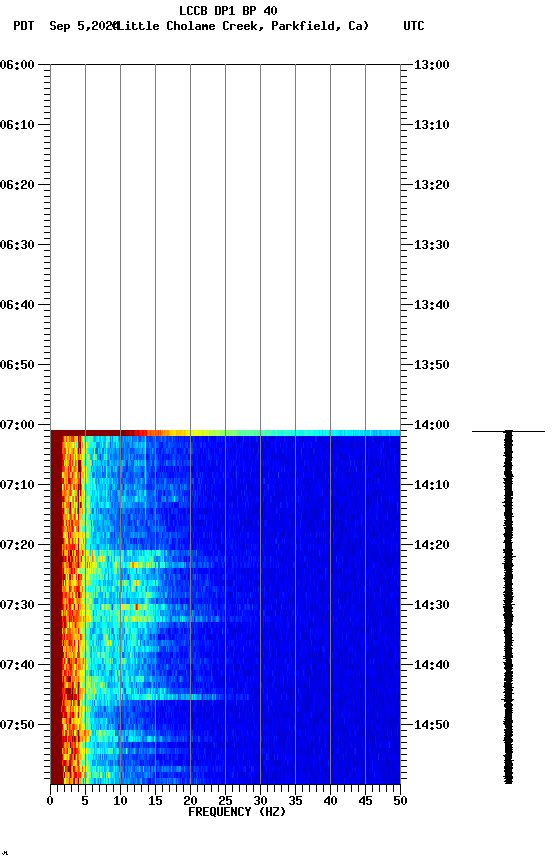Click the 14:40 UTC time label
552x864 pixels.
432,665
